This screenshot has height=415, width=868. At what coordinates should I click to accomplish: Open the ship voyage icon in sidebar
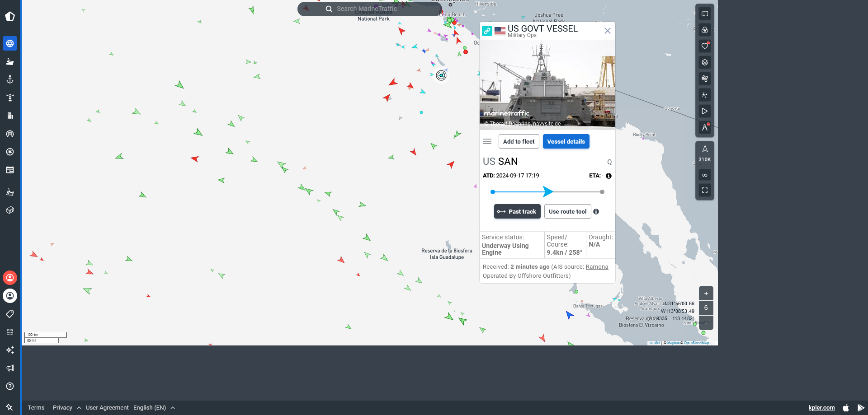coord(10,192)
